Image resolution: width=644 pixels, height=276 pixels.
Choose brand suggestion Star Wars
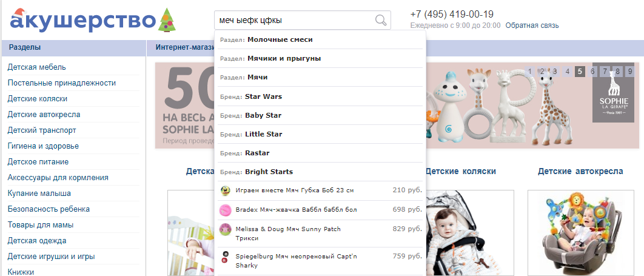pos(320,97)
